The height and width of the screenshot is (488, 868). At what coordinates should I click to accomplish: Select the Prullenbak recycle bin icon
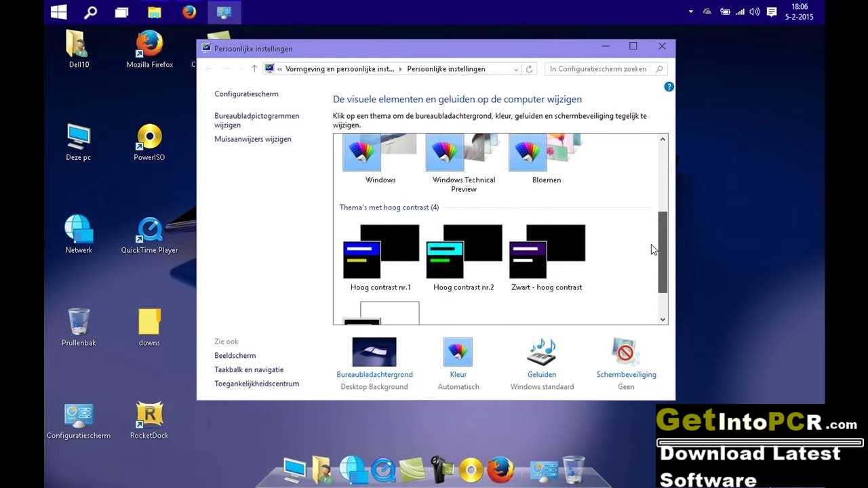point(79,327)
